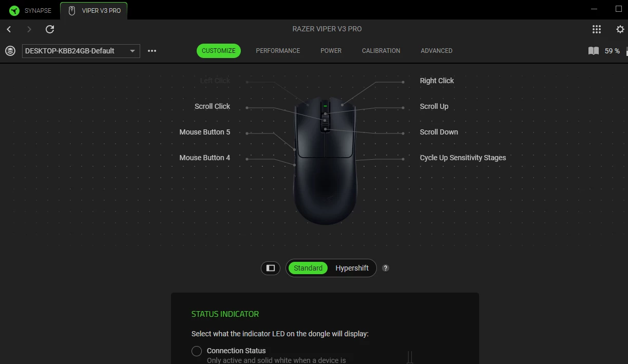Switch to the Performance tab
Screen dimensions: 628x364
tap(278, 51)
